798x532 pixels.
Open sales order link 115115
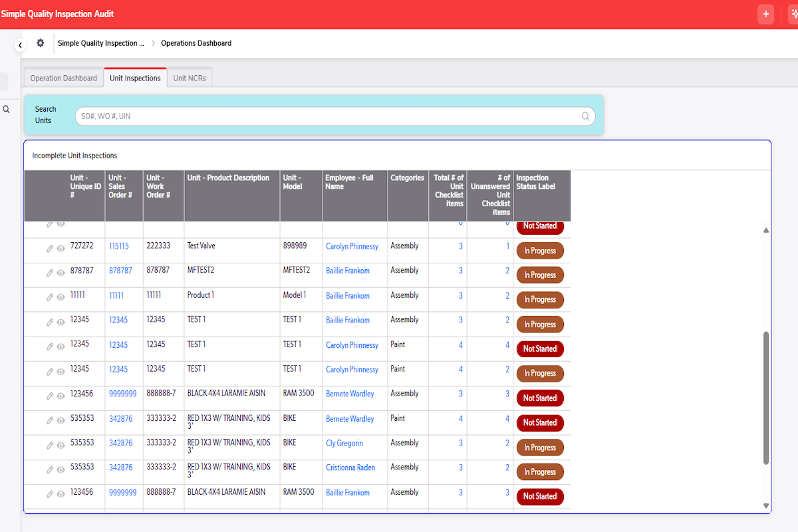pyautogui.click(x=119, y=246)
